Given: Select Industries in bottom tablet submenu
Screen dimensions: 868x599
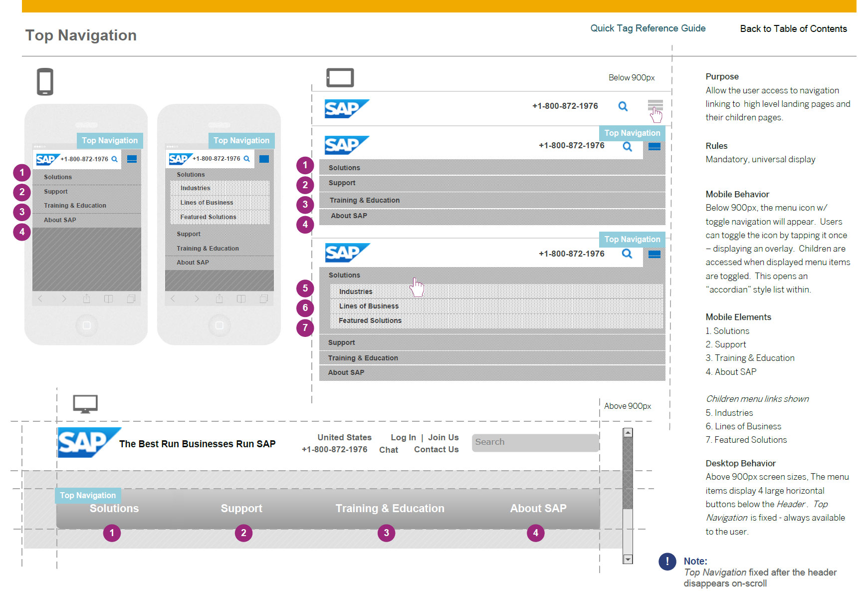Looking at the screenshot, I should pos(497,292).
